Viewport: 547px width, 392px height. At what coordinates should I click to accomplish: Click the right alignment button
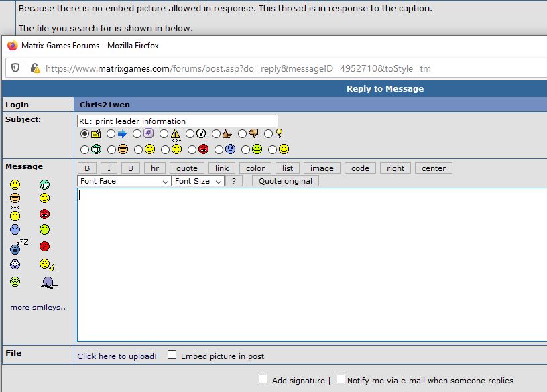396,168
